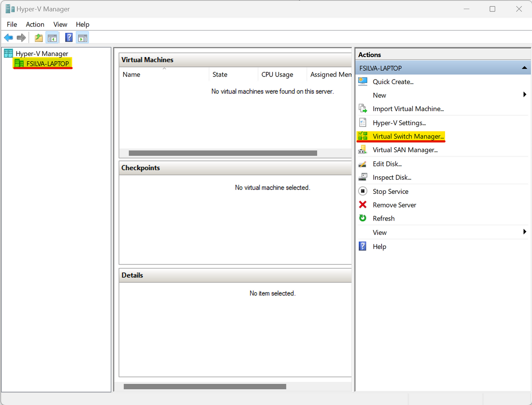Click the Help question mark icon in Actions
The width and height of the screenshot is (532, 405).
pos(363,246)
